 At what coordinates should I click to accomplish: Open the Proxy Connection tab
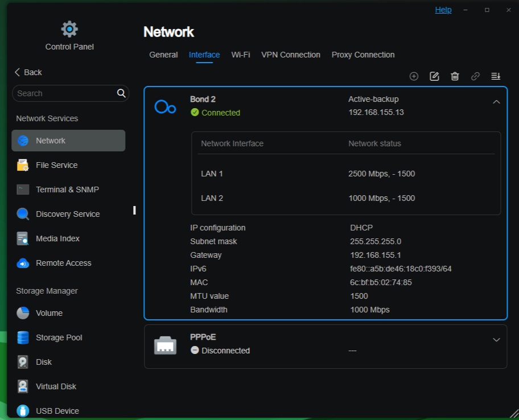coord(363,55)
